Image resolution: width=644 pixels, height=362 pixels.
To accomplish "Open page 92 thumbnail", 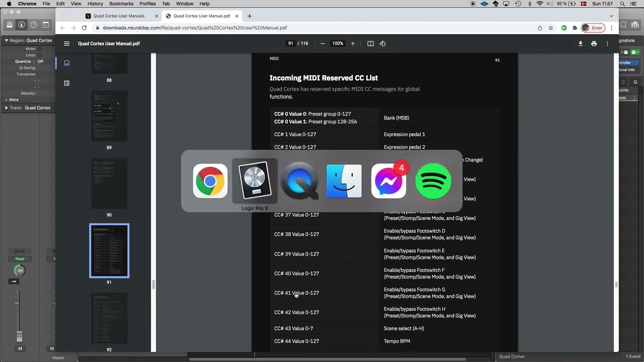I will (109, 318).
